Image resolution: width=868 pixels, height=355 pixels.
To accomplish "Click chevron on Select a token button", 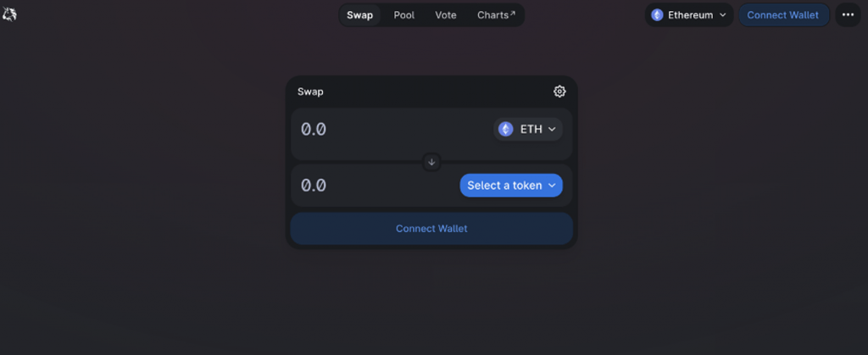I will click(x=551, y=186).
